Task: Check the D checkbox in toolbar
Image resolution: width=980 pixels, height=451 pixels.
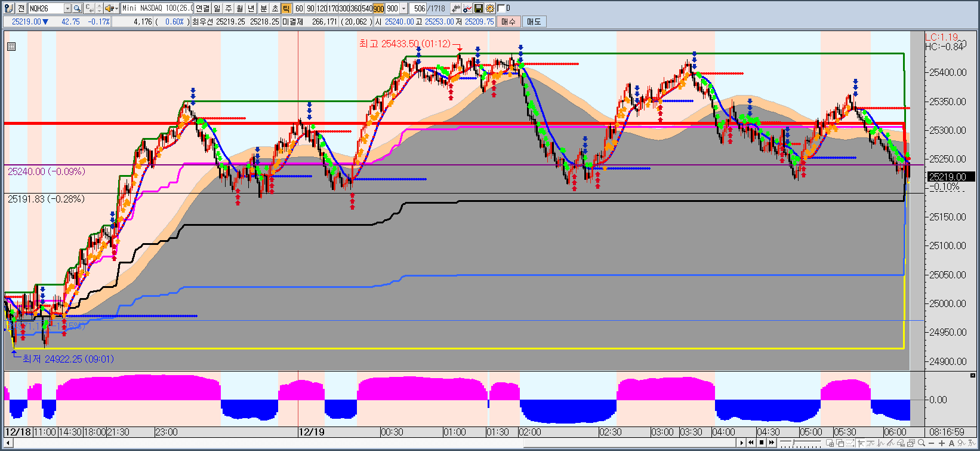Action: [x=501, y=8]
